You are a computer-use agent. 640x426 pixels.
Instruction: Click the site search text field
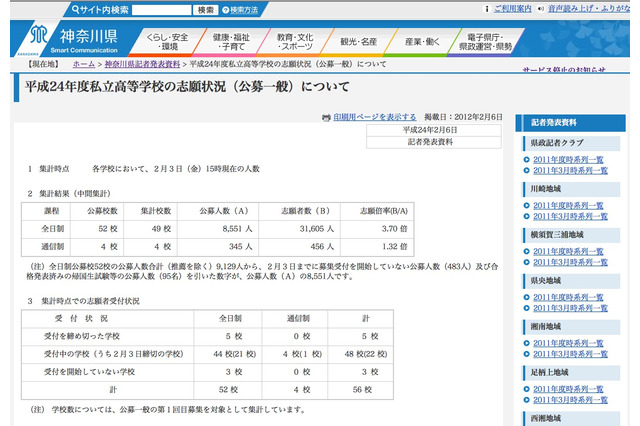click(162, 10)
